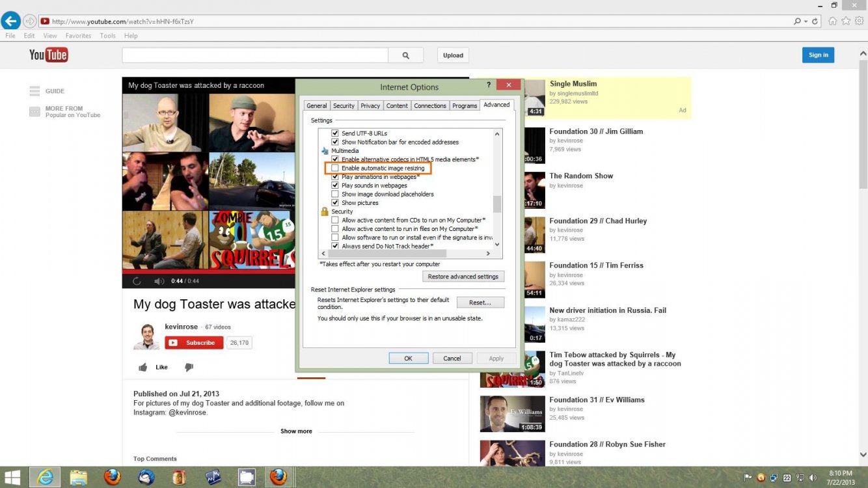Open the address bar dropdown arrow
868x488 pixels.
coord(806,21)
